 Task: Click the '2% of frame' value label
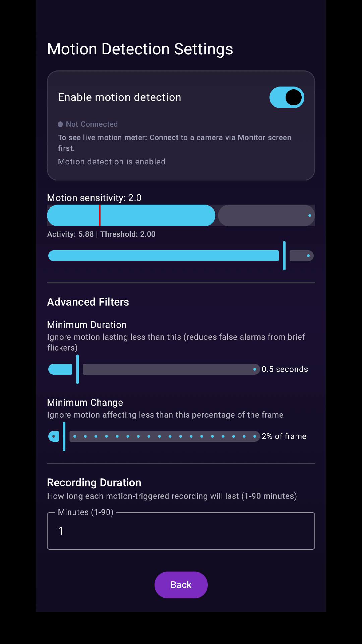click(x=284, y=436)
